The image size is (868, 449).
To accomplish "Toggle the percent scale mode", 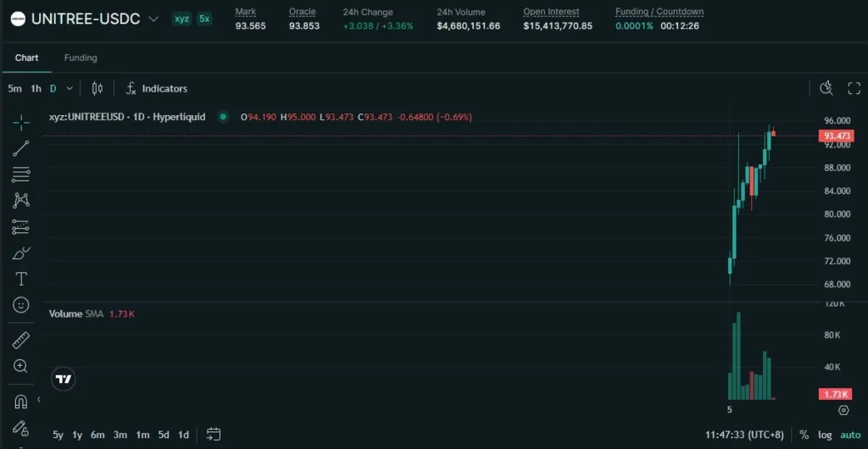I will pyautogui.click(x=804, y=435).
